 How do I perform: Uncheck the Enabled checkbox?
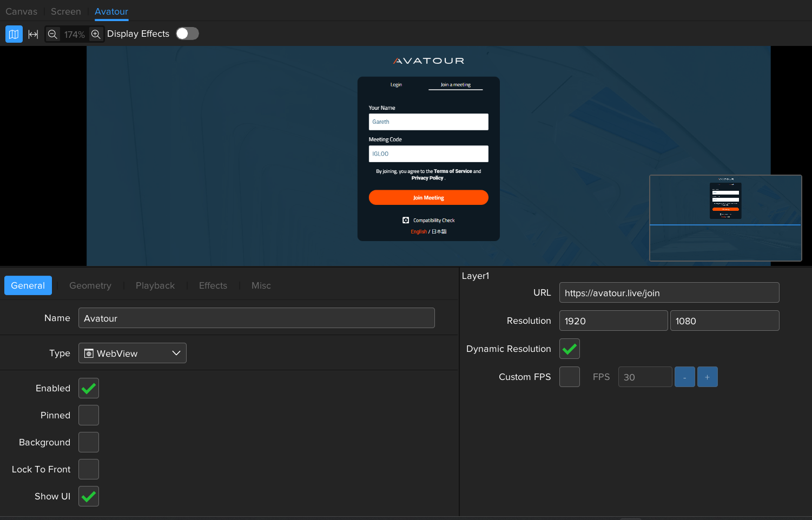pos(89,388)
